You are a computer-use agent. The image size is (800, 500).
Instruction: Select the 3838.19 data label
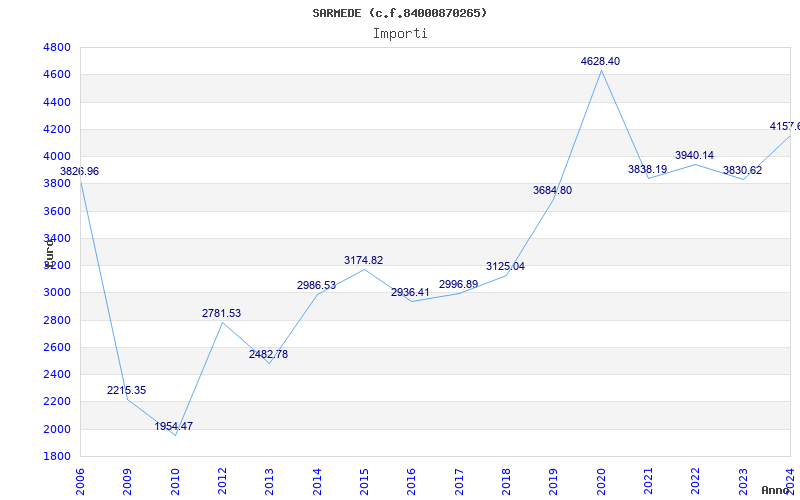click(647, 169)
